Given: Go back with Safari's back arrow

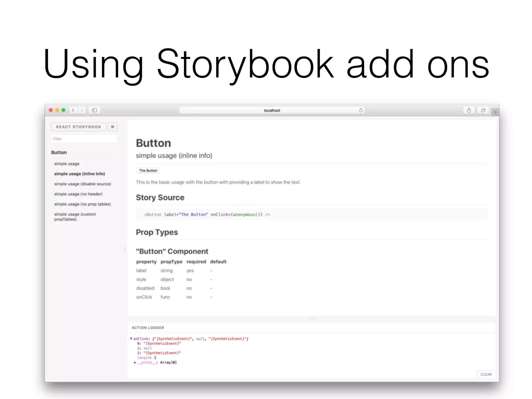Looking at the screenshot, I should click(73, 110).
